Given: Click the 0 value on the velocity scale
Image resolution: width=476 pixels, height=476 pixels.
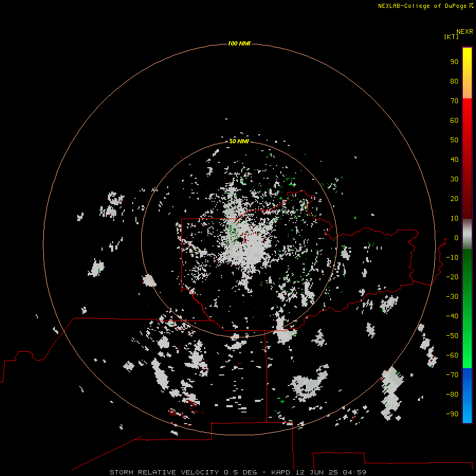Looking at the screenshot, I should [456, 238].
